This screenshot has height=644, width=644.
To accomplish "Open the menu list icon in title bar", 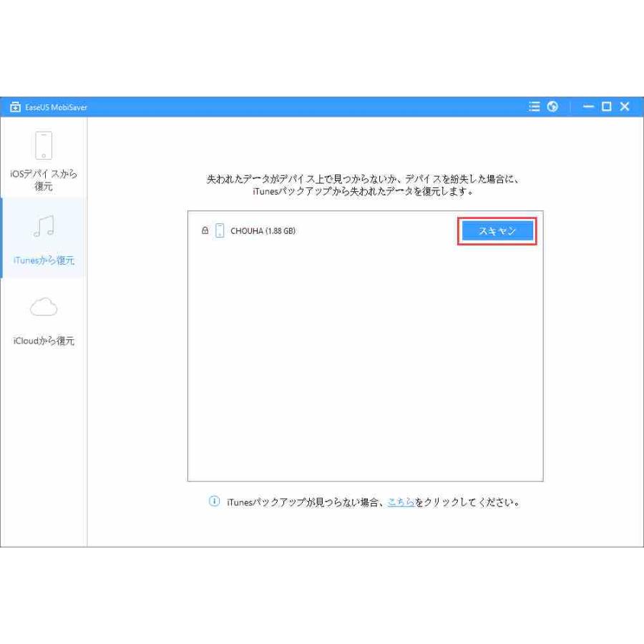I will (534, 107).
